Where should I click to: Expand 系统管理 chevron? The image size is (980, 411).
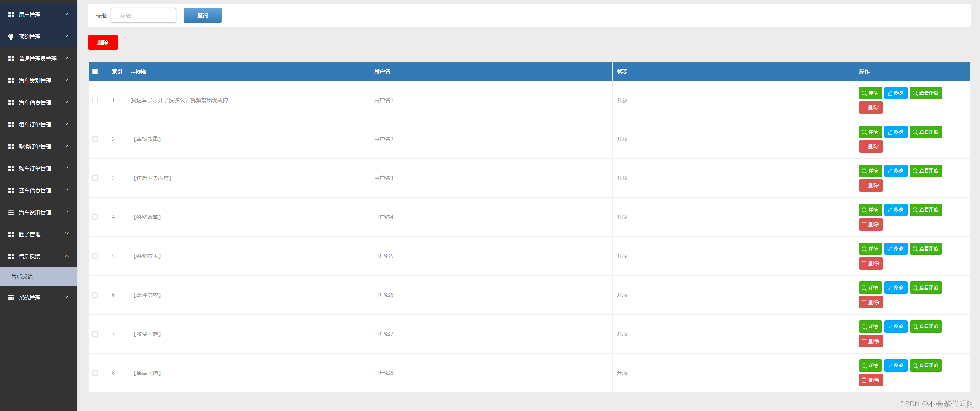point(67,297)
